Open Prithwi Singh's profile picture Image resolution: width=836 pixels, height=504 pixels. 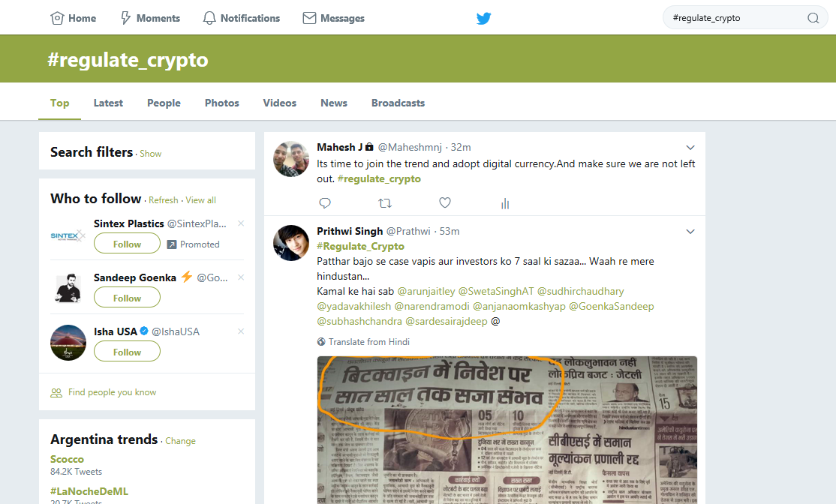pyautogui.click(x=291, y=243)
